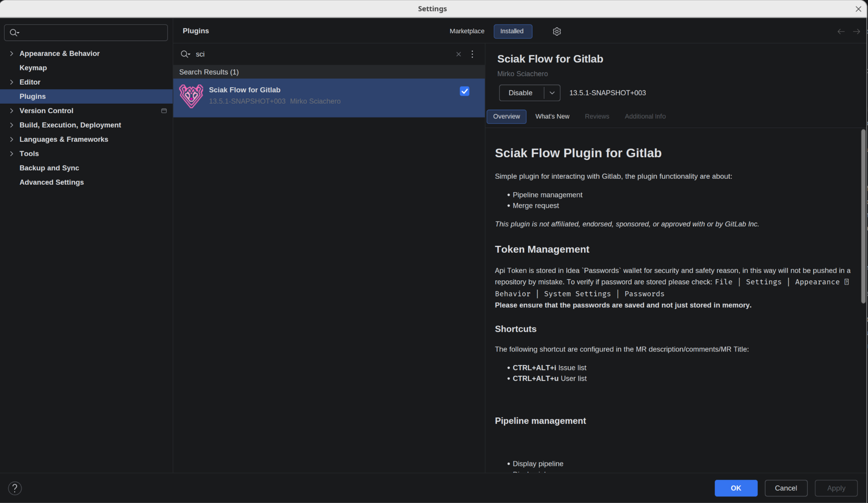Click the 'Shortcuts' heading

click(515, 329)
